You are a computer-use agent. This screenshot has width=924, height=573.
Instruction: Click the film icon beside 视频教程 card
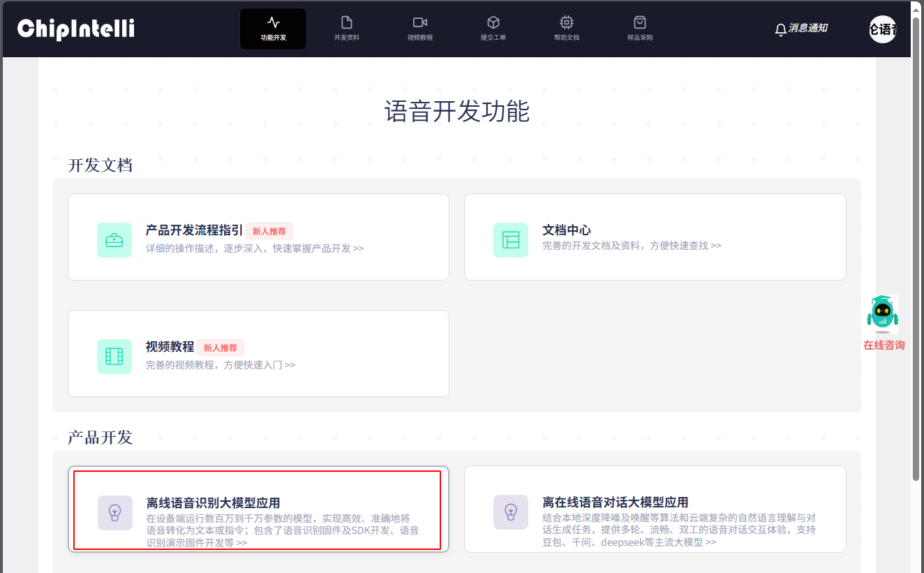click(x=114, y=357)
